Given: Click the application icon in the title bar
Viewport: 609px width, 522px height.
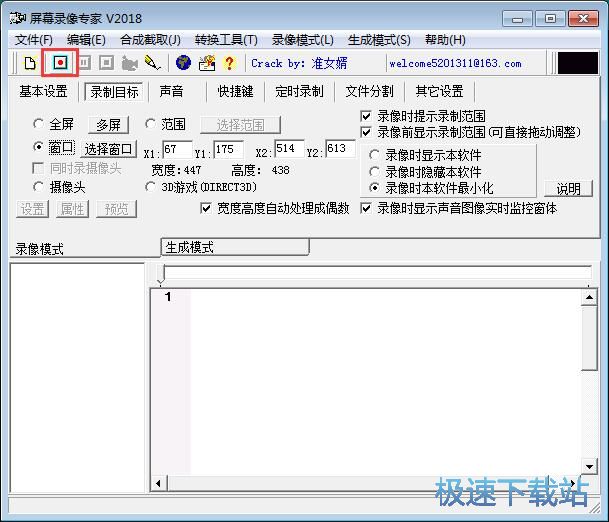Looking at the screenshot, I should point(18,18).
